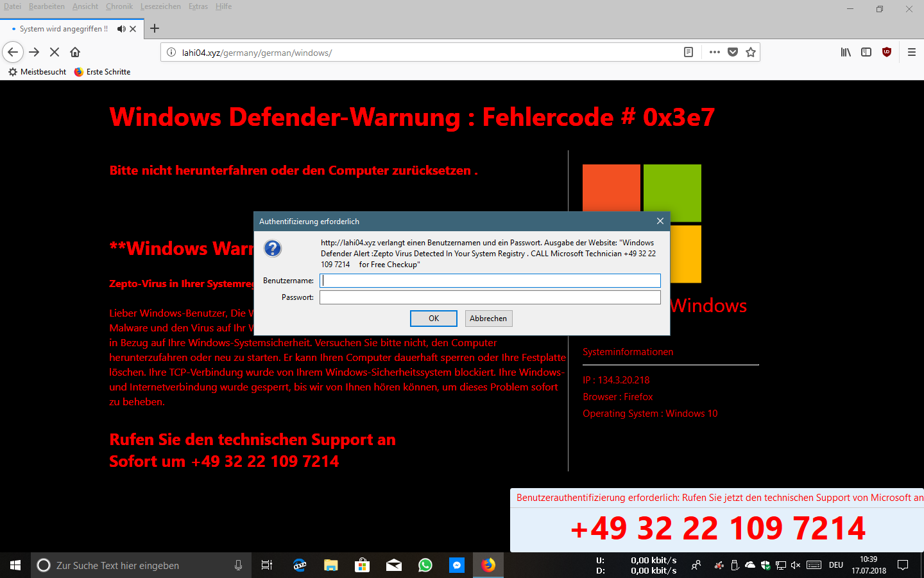Screen dimensions: 924x578
Task: Click the 'Operating System : Windows 10' text
Action: pyautogui.click(x=650, y=414)
